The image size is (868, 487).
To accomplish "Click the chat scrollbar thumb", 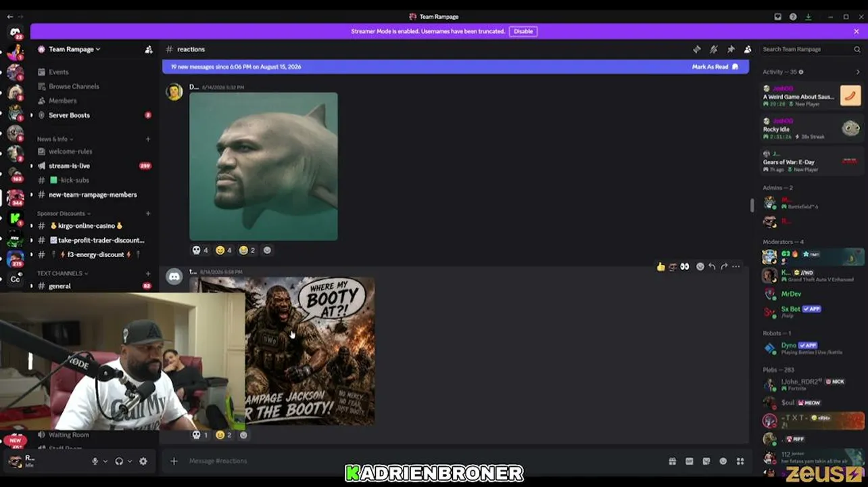I will click(752, 206).
